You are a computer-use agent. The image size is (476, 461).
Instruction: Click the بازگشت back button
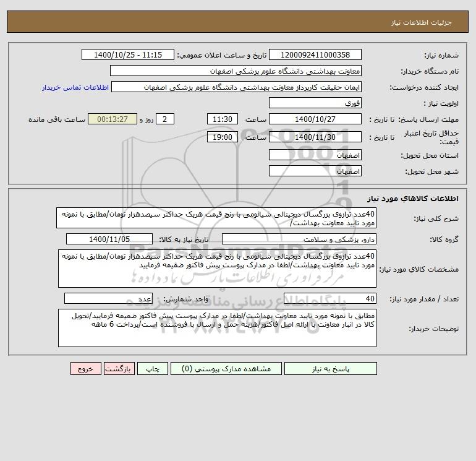pyautogui.click(x=119, y=369)
